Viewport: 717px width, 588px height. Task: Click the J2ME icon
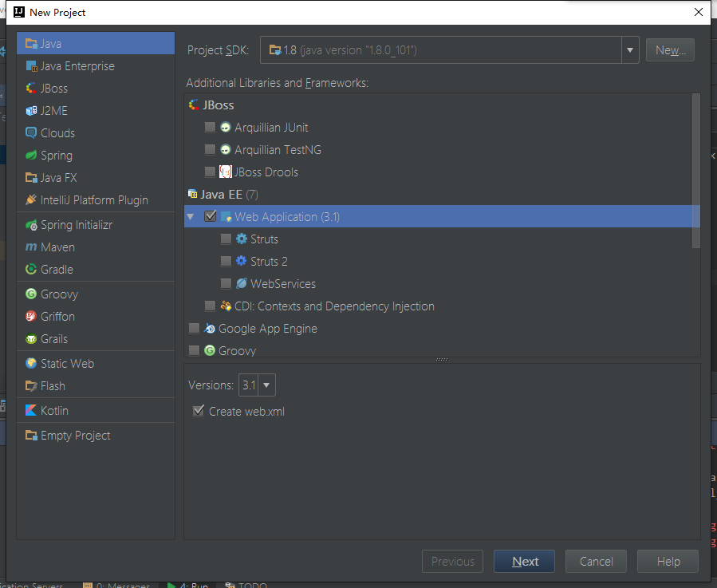pyautogui.click(x=31, y=111)
